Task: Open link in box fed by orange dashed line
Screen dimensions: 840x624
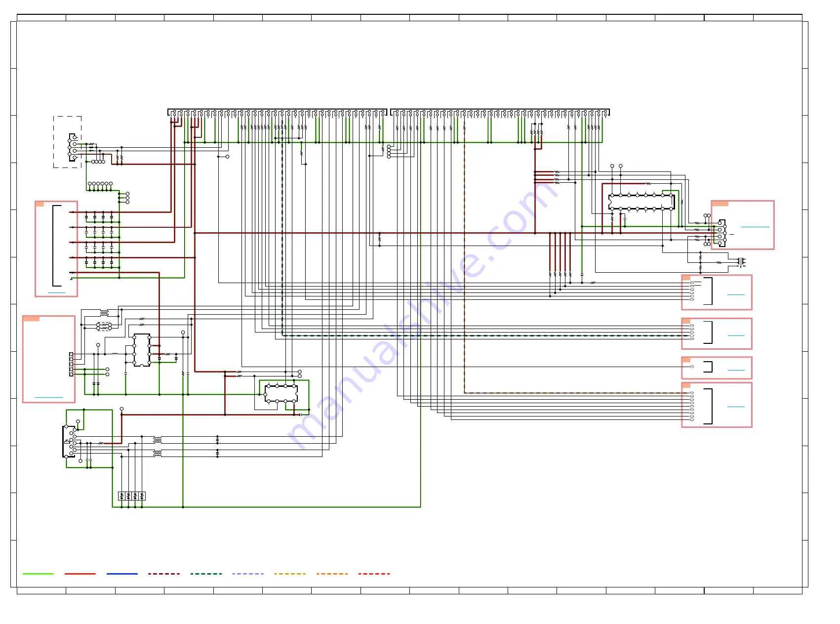Action: point(736,407)
